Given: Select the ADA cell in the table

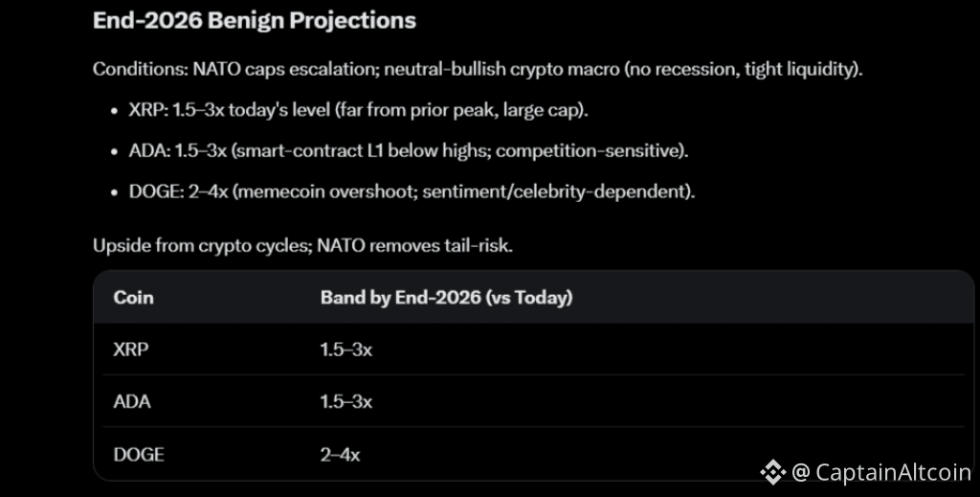Looking at the screenshot, I should (x=132, y=401).
